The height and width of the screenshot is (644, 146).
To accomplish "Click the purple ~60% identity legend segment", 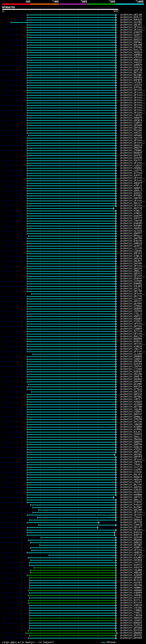I will (73, 4).
